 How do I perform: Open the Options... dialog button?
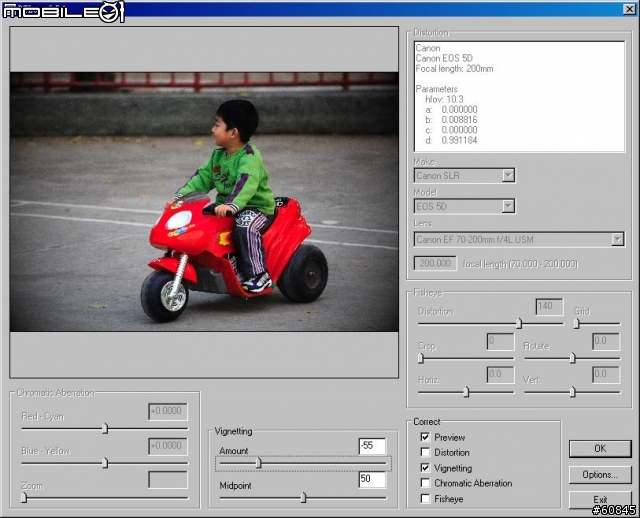pos(600,475)
